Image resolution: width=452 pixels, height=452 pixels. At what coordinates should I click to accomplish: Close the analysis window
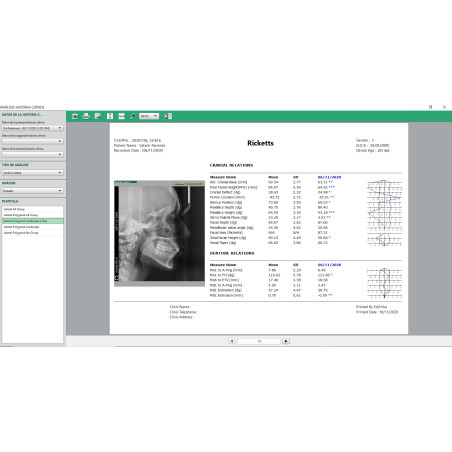[444, 107]
